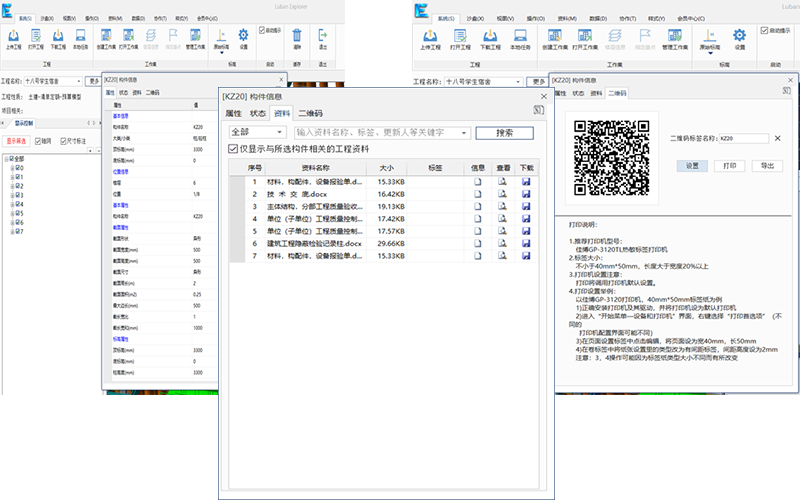The image size is (800, 500).
Task: Click the 退出 exit icon in the ribbon
Action: (322, 35)
